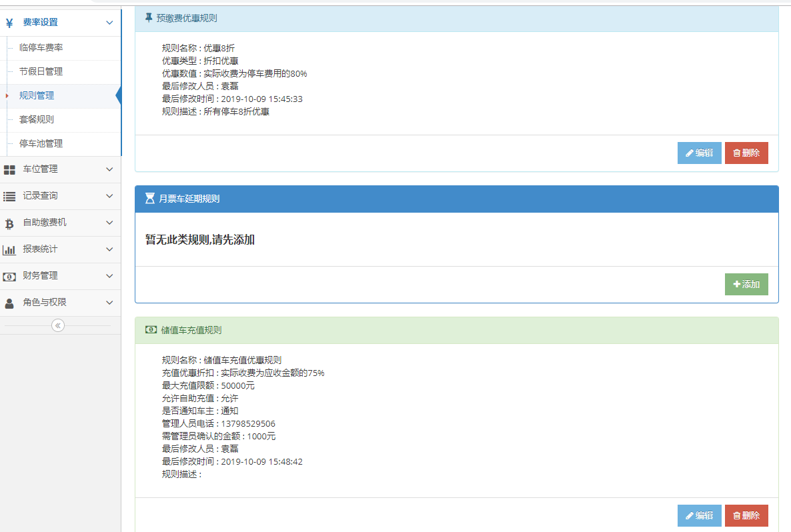Click the grid icon next to 车位管理
This screenshot has width=791, height=532.
pyautogui.click(x=10, y=169)
